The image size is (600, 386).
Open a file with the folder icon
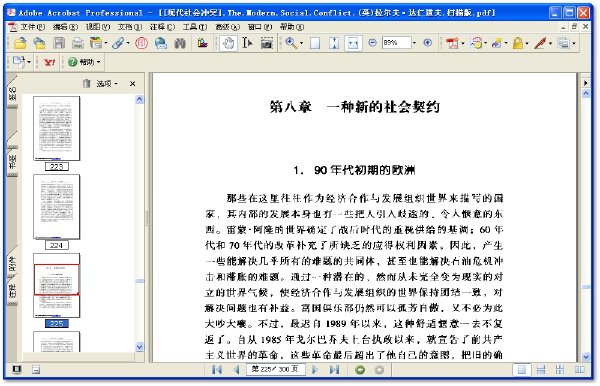[x=20, y=43]
